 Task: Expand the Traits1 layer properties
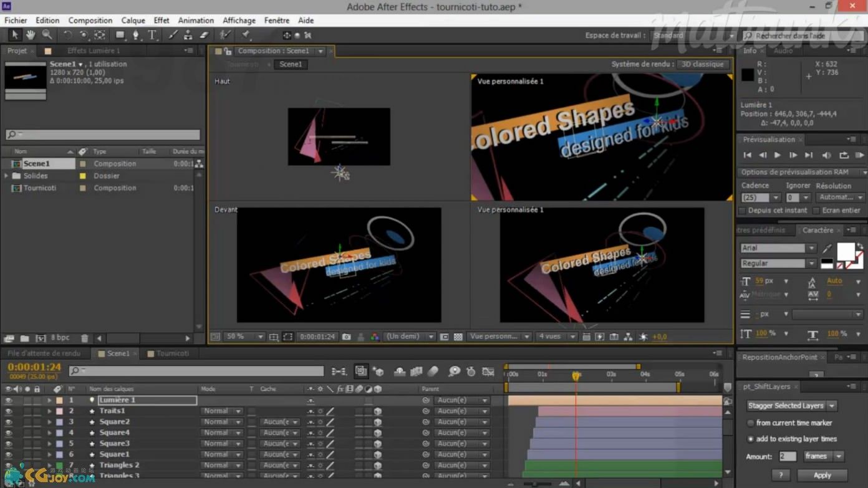49,411
